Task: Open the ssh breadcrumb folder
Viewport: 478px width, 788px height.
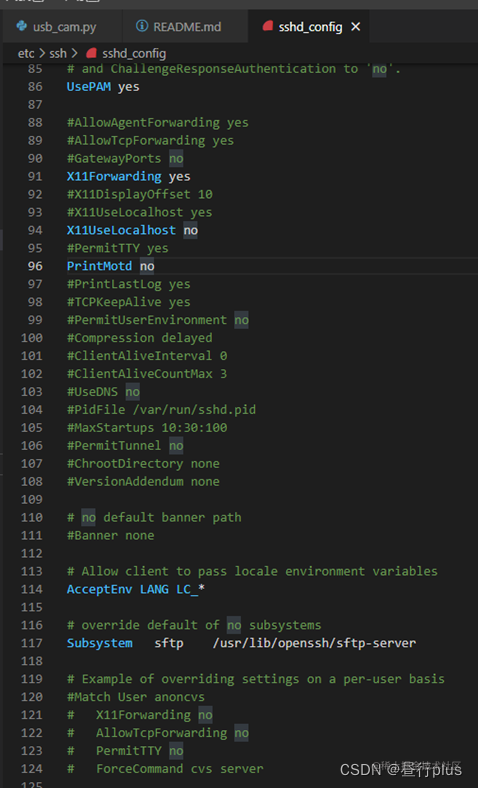Action: pyautogui.click(x=57, y=53)
